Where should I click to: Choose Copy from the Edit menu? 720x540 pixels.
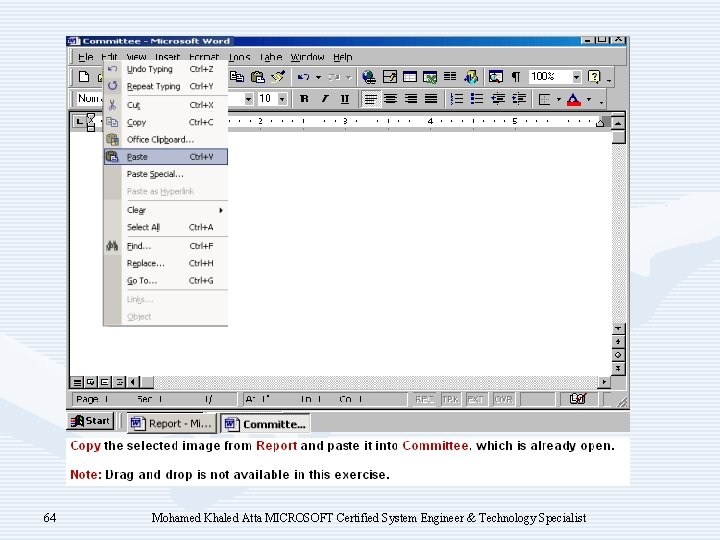click(165, 122)
